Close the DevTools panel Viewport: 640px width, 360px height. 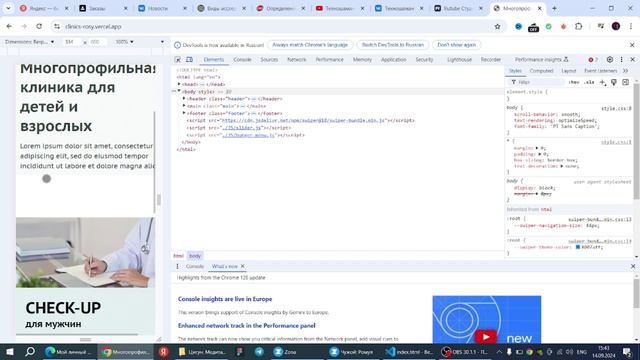(633, 60)
